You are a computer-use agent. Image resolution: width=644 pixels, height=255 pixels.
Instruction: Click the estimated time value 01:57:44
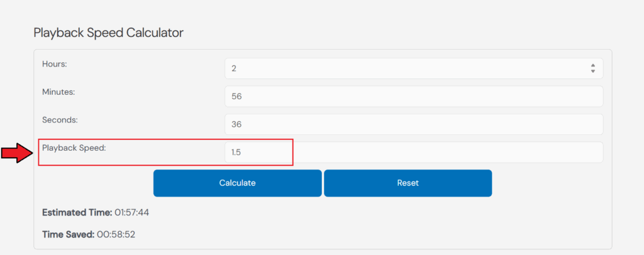tap(131, 212)
